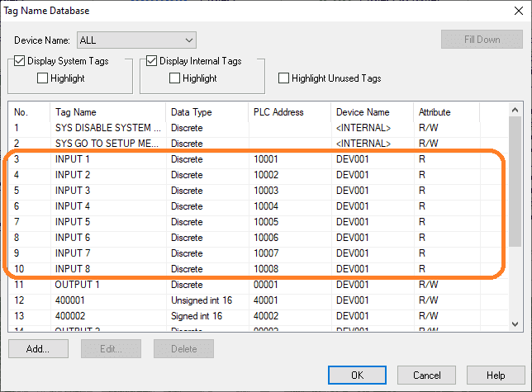Select the 400001 tag name
Viewport: 532px width, 392px height.
70,300
